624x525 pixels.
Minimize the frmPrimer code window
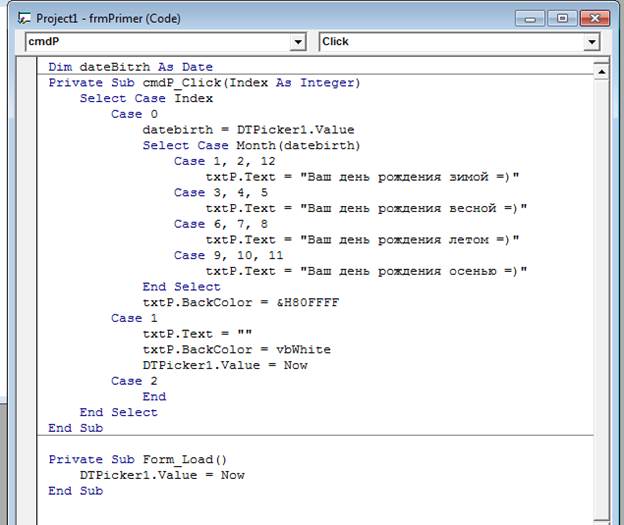pyautogui.click(x=530, y=19)
